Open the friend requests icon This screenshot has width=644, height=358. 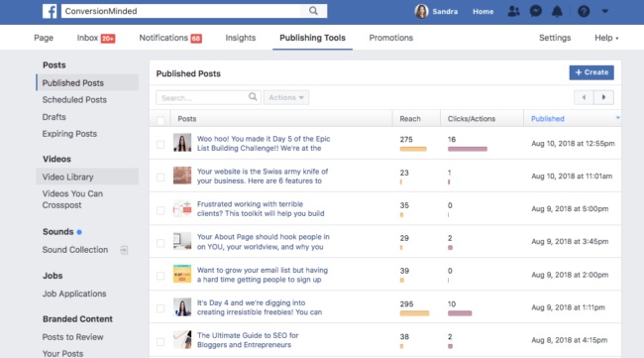click(x=513, y=11)
